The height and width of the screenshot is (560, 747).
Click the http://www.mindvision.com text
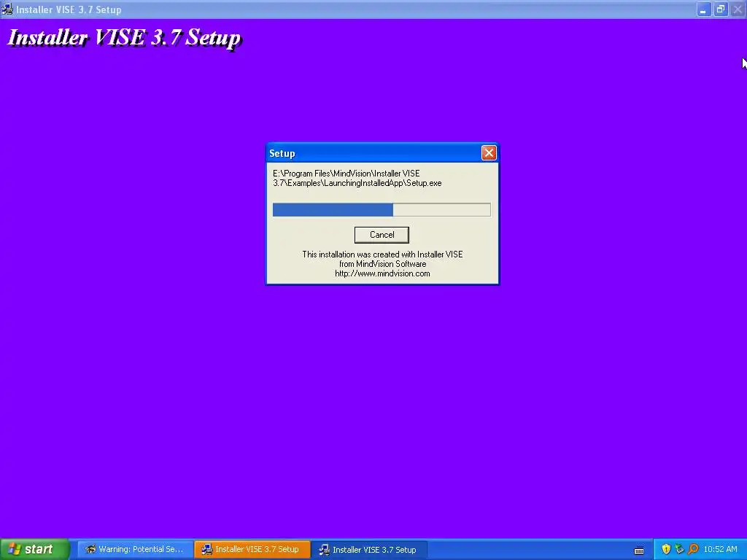pos(382,273)
